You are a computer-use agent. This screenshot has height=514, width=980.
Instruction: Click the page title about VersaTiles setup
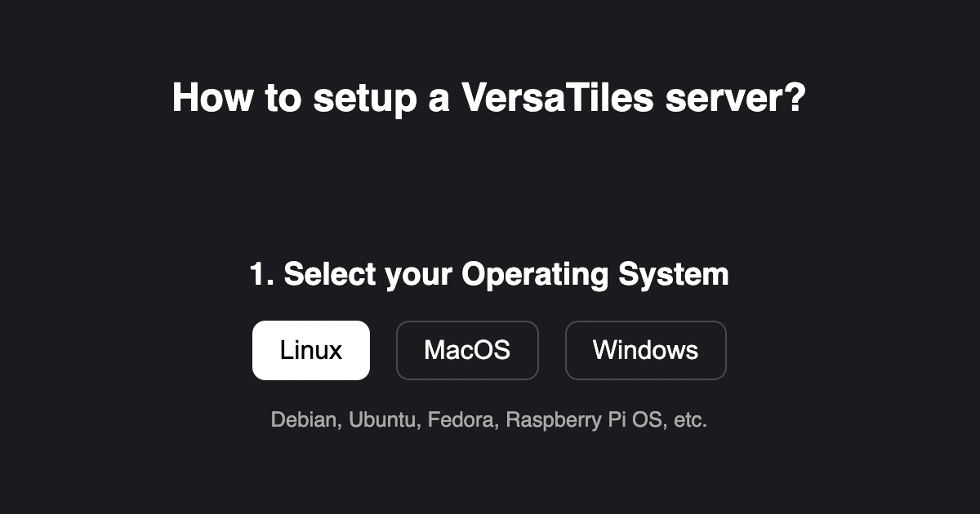(489, 97)
